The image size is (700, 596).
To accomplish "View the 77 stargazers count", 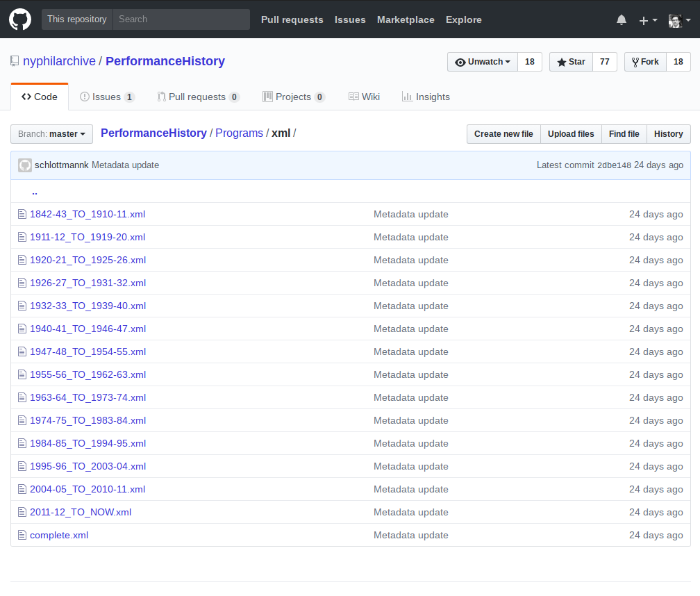I will point(605,62).
